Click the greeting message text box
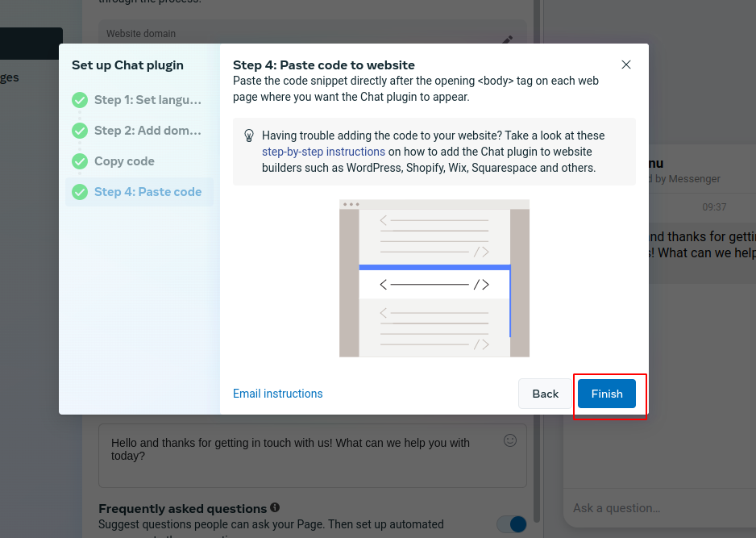Viewport: 756px width, 538px height. tap(313, 456)
